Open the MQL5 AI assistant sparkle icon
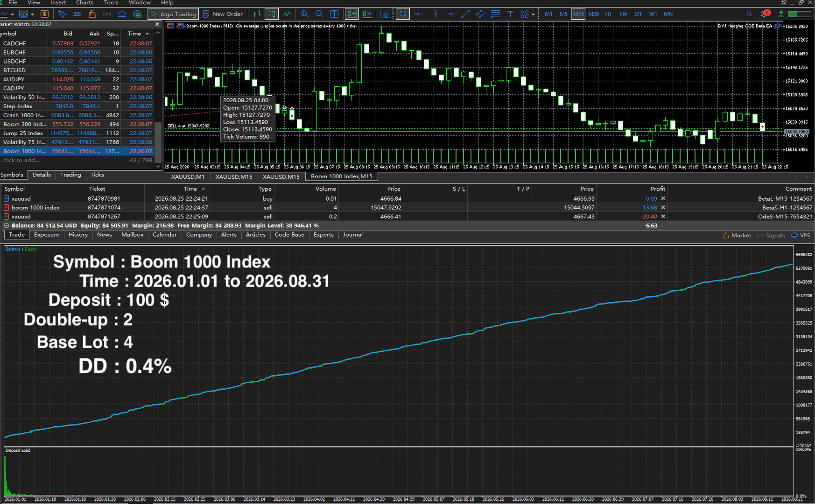The height and width of the screenshot is (504, 815). tap(62, 14)
